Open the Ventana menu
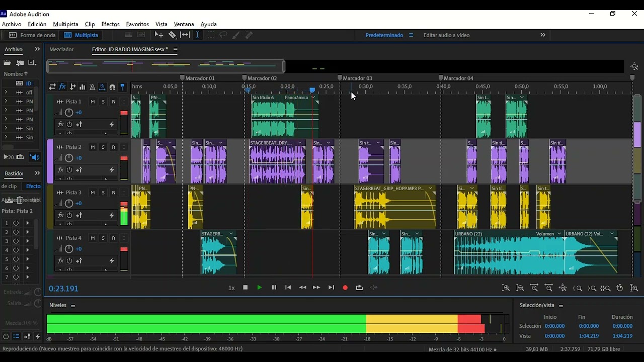The height and width of the screenshot is (362, 644). (184, 24)
